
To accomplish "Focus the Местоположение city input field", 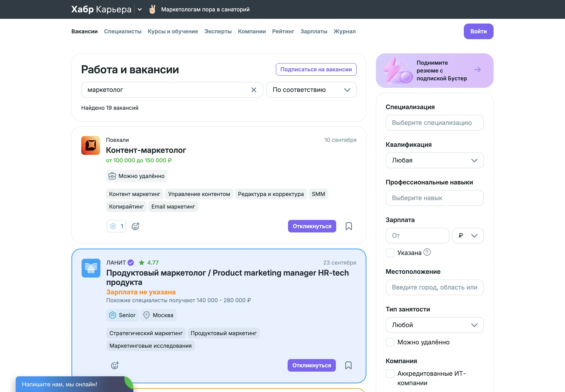I will (435, 287).
